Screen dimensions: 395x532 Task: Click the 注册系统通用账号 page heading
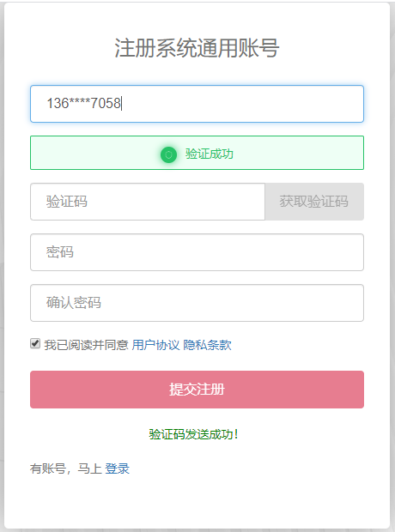197,48
